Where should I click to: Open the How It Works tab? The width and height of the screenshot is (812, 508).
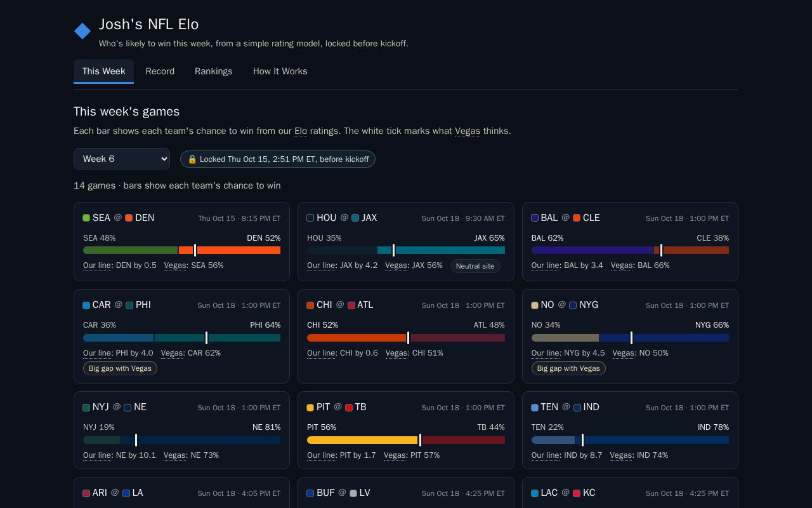click(x=280, y=71)
